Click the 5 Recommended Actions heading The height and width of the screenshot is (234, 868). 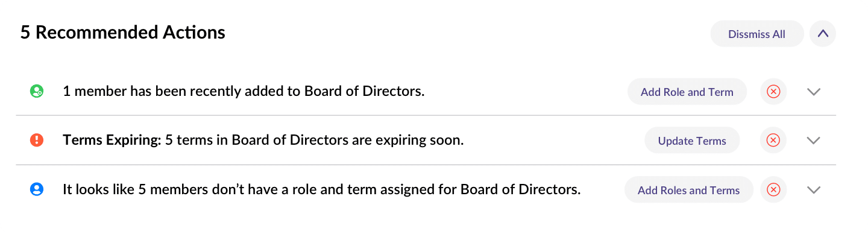(x=123, y=32)
